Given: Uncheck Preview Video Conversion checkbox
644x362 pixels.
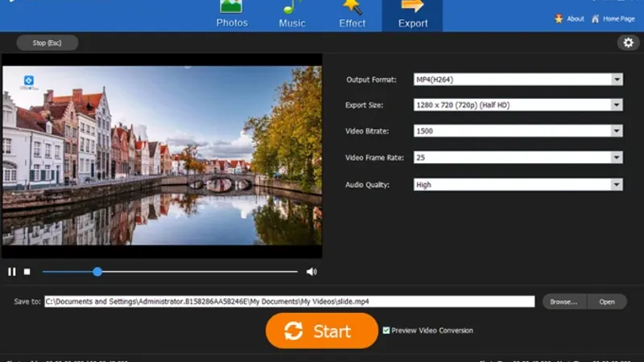Looking at the screenshot, I should click(386, 330).
